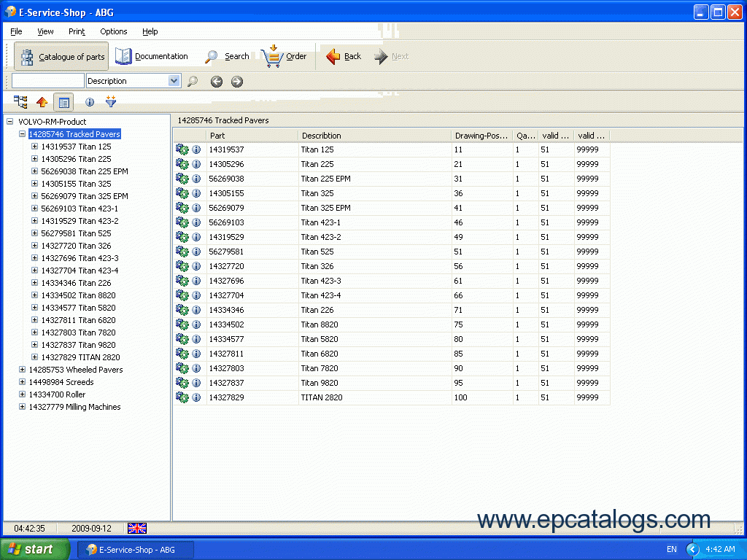This screenshot has height=560, width=747.
Task: Click the gear icon for Titan 525 row
Action: (182, 252)
